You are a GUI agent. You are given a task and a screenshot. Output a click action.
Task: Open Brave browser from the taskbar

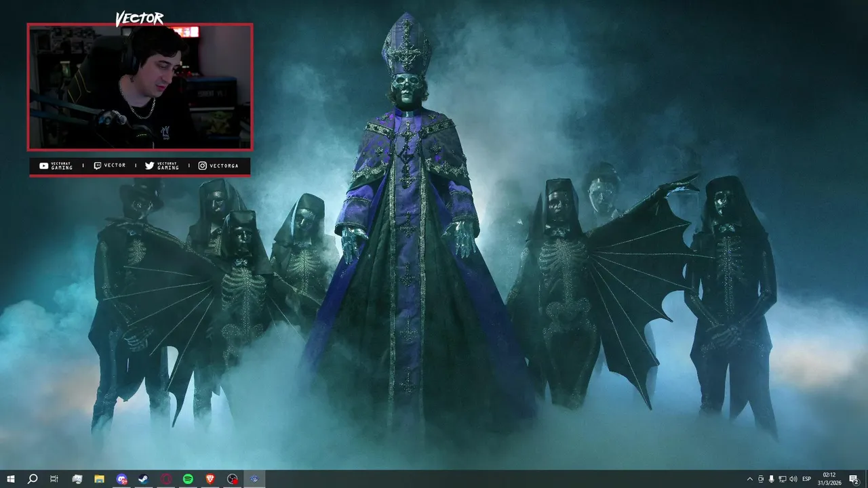(210, 479)
